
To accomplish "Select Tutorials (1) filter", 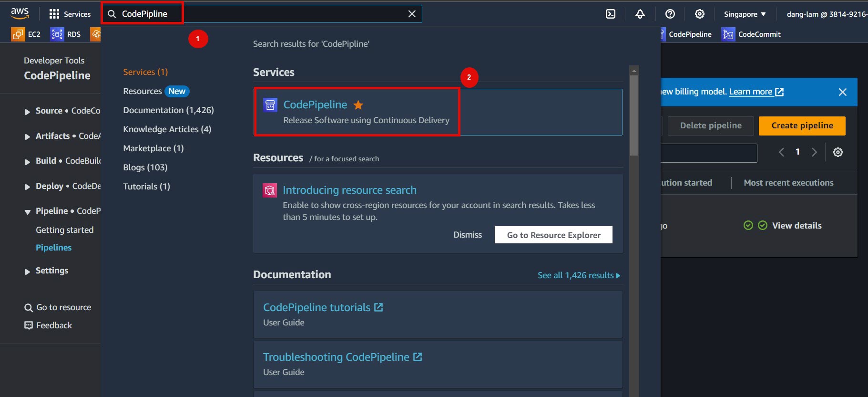I will (x=146, y=187).
